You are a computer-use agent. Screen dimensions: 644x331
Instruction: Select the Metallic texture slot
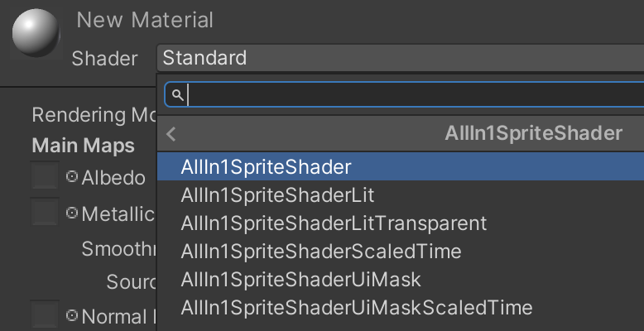tap(45, 212)
